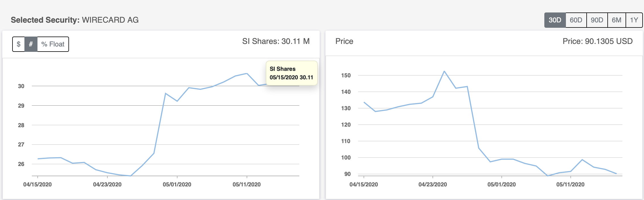
Task: Switch to the 6M time range
Action: pyautogui.click(x=616, y=20)
